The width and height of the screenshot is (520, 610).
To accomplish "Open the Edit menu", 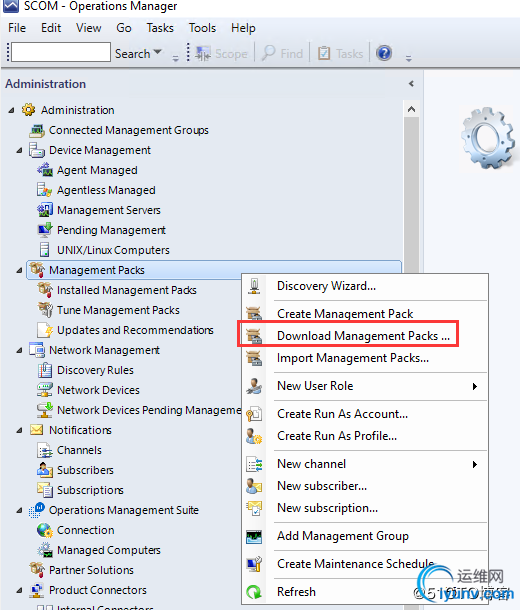I will (x=51, y=28).
